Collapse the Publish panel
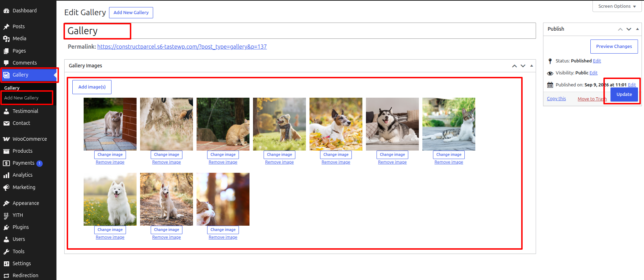This screenshot has width=644, height=280. (637, 29)
